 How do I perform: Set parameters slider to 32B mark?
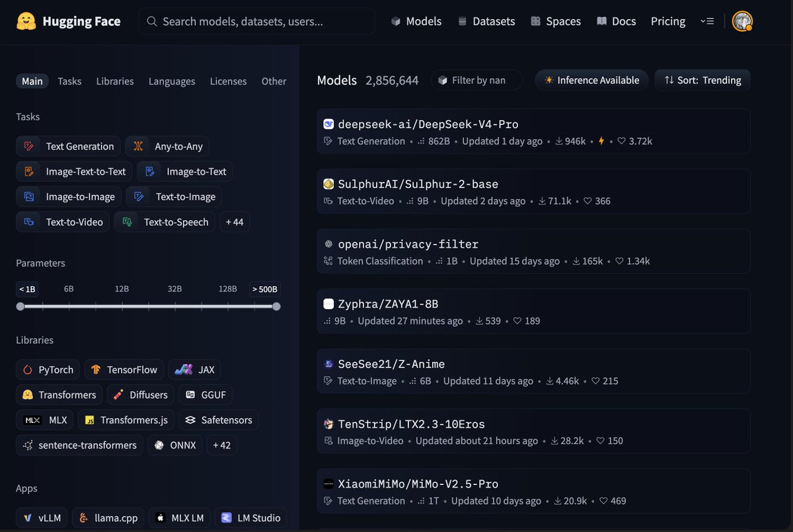click(174, 307)
